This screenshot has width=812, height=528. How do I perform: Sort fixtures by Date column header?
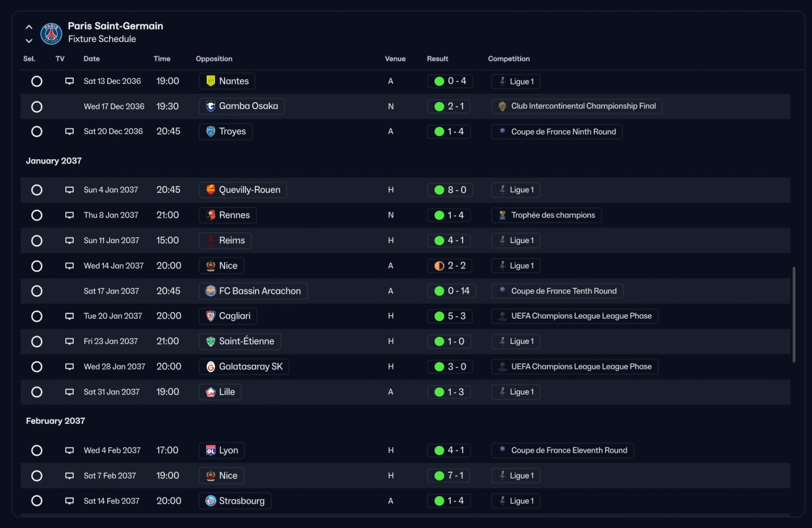pos(91,58)
